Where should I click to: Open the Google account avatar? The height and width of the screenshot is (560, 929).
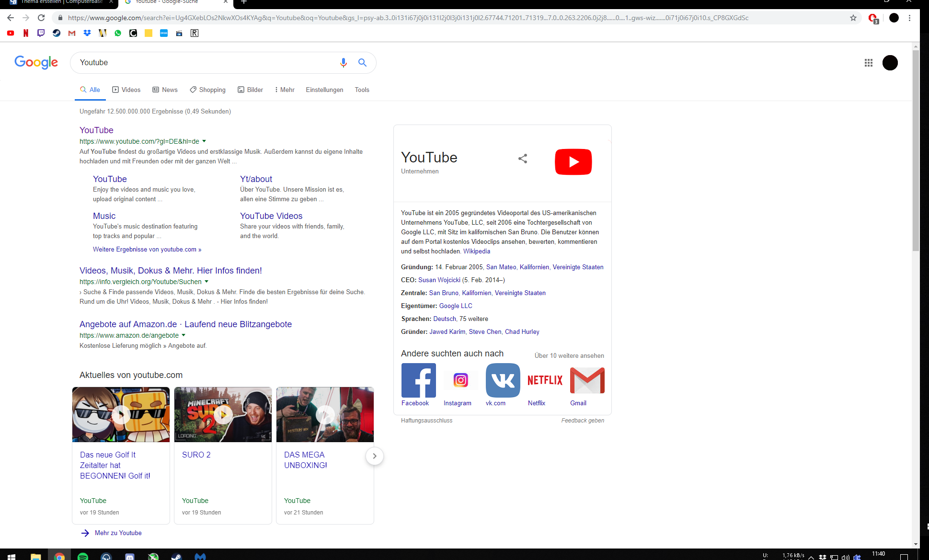click(x=890, y=63)
